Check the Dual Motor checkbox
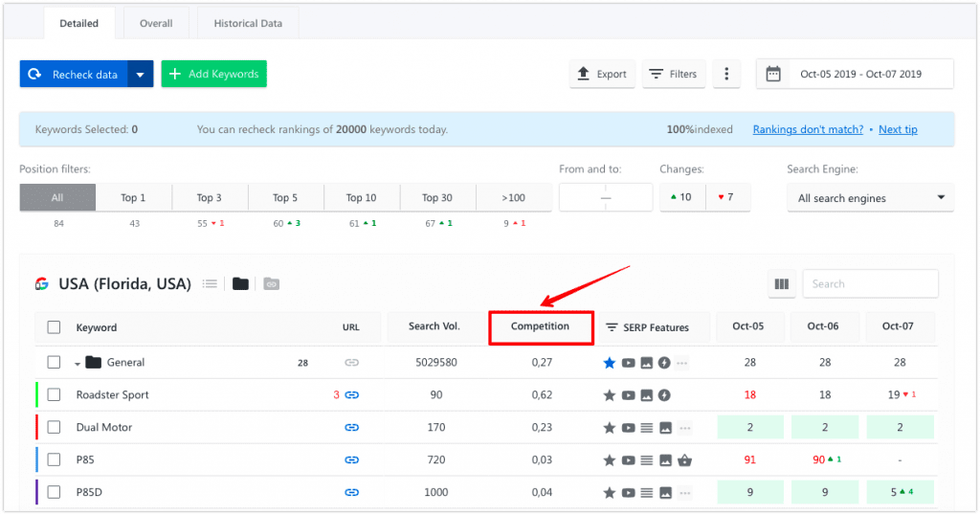The image size is (980, 515). pos(54,427)
